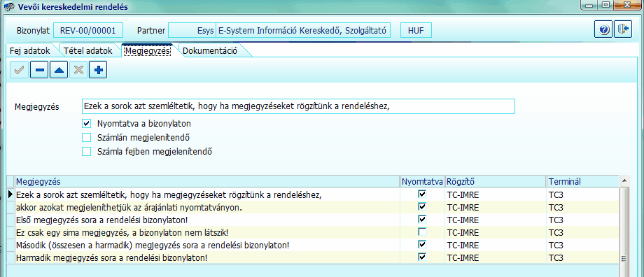Click the X cancel toolbar icon
This screenshot has height=277, width=644.
pos(78,70)
